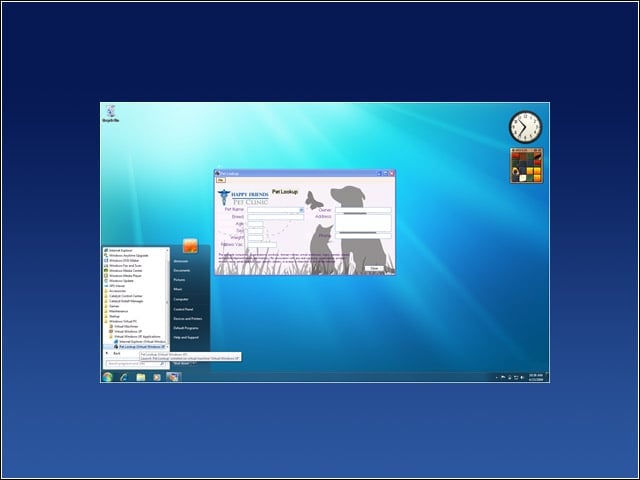Screen dimensions: 640x480
Task: Click the Start menu programs list scrollbar
Action: point(167,299)
